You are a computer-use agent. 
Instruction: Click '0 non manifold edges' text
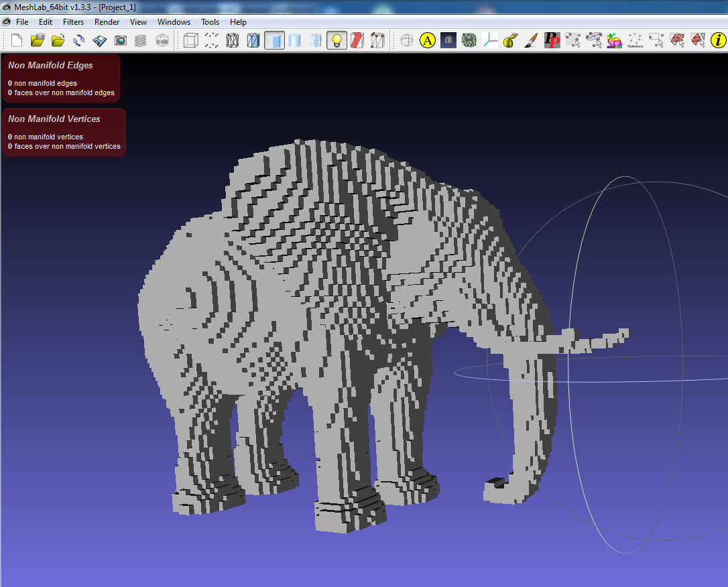tap(42, 83)
